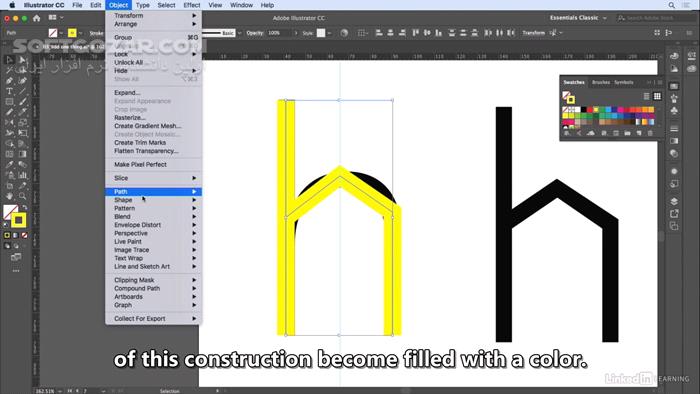Open the Basic brush definition dropdown
This screenshot has width=700, height=394.
pyautogui.click(x=239, y=33)
